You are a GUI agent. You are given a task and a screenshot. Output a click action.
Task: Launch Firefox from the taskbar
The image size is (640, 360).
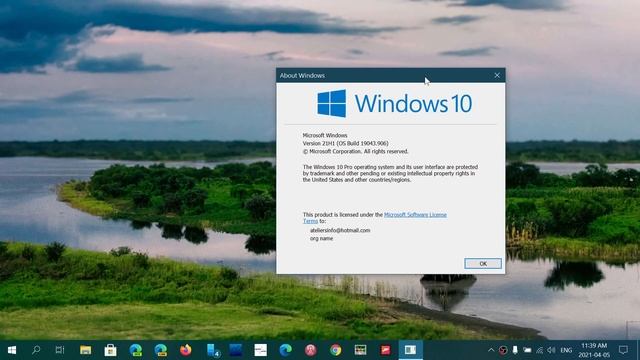coord(186,350)
